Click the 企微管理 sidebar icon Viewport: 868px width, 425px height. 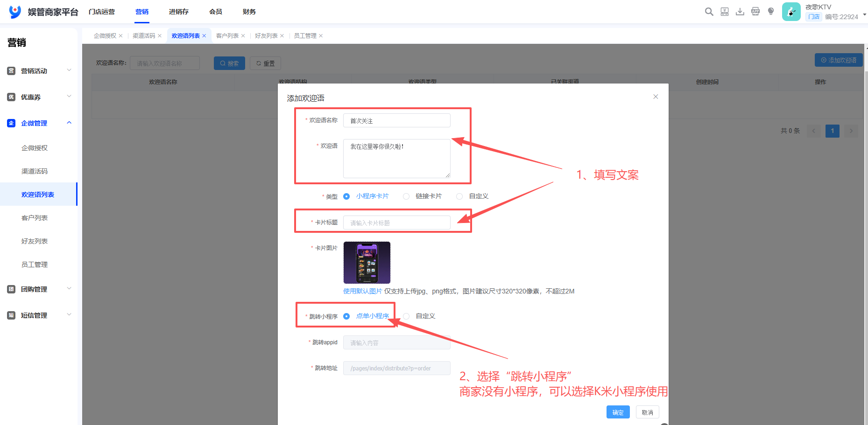tap(11, 123)
